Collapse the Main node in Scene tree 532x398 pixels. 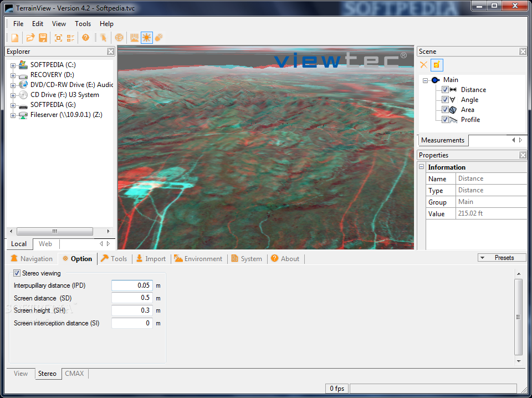click(425, 81)
